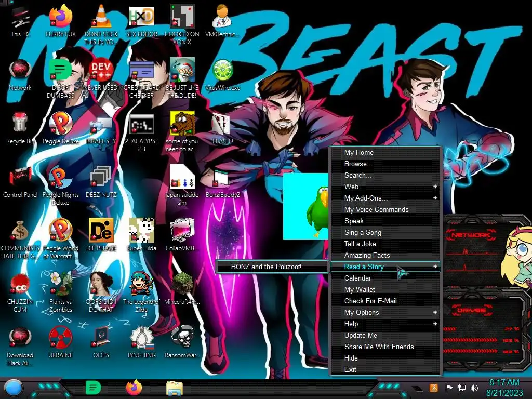Open the CREDIT CARD CHECKER shortcut
The image size is (532, 399).
(x=141, y=79)
